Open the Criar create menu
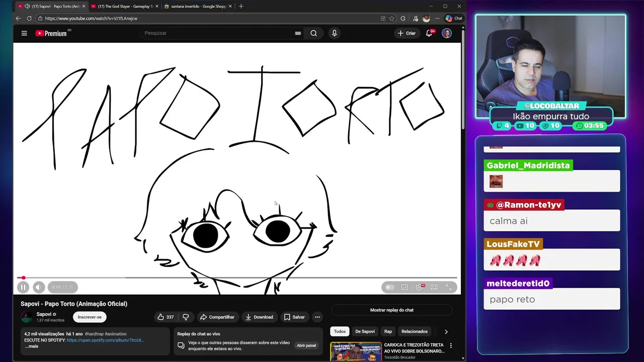Viewport: 644px width, 362px height. click(x=407, y=33)
